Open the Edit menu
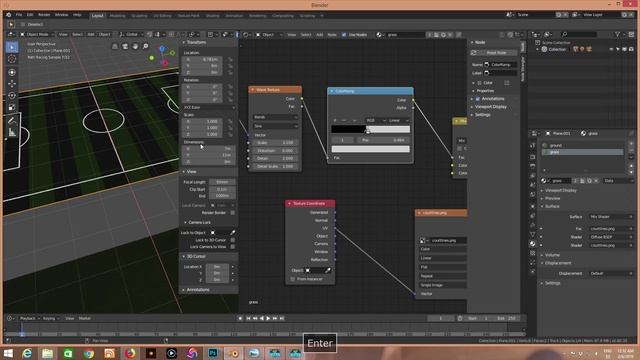The width and height of the screenshot is (640, 360). (30, 15)
